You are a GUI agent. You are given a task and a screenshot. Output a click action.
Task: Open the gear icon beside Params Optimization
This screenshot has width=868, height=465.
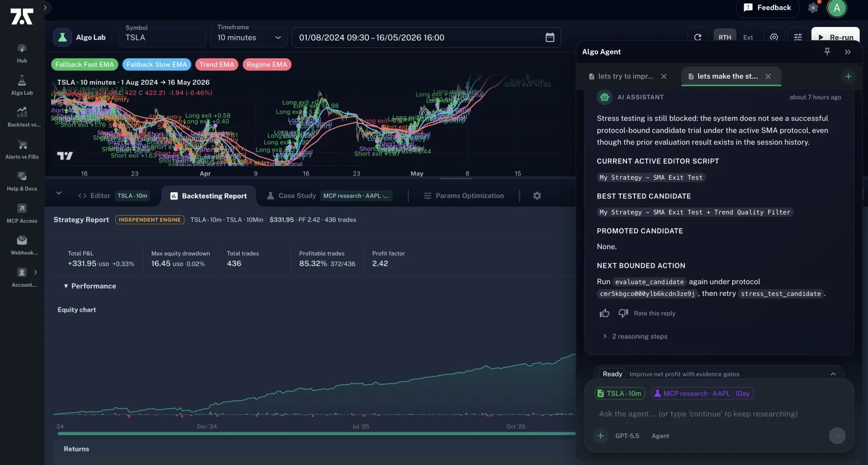(x=537, y=196)
